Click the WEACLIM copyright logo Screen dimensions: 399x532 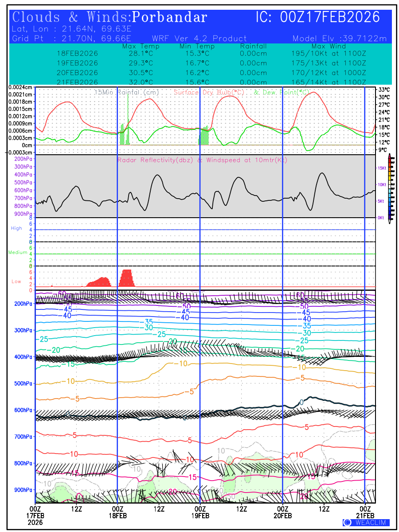[366, 522]
